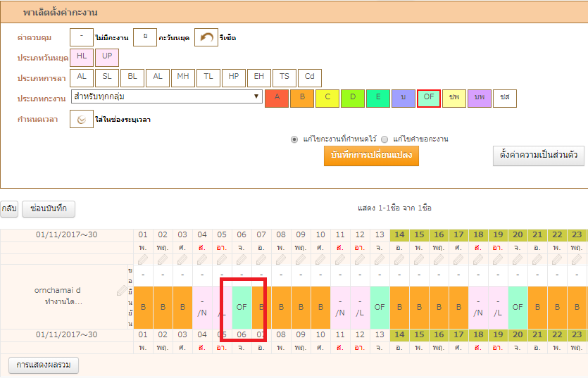The height and width of the screenshot is (383, 588).
Task: Select the holiday shift (กะวันหยุด) box
Action: click(144, 37)
